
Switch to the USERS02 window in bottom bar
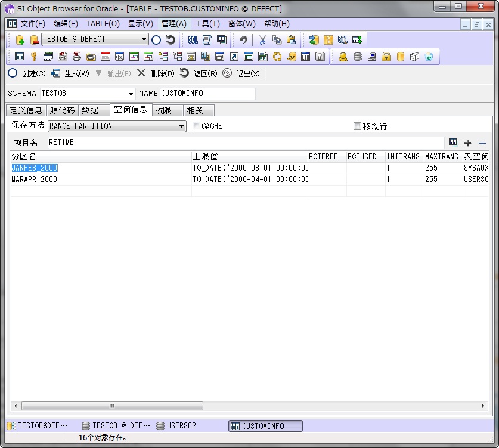(x=176, y=426)
